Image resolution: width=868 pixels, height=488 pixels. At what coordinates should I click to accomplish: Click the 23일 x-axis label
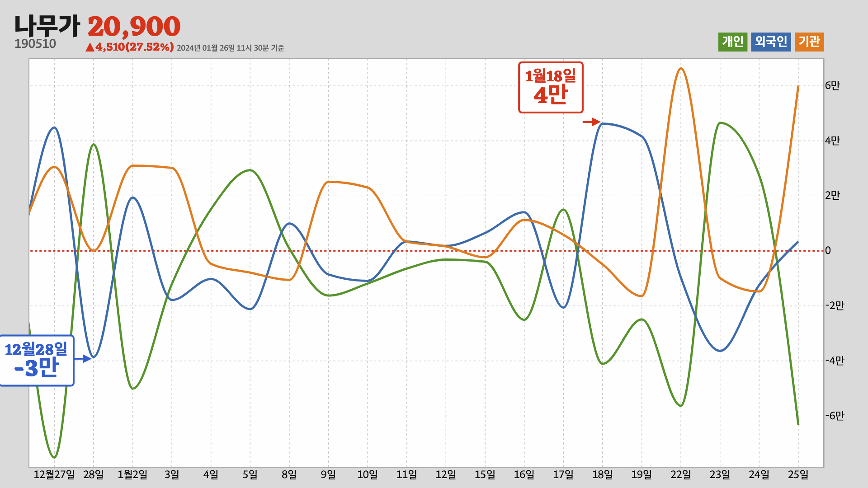tap(720, 474)
